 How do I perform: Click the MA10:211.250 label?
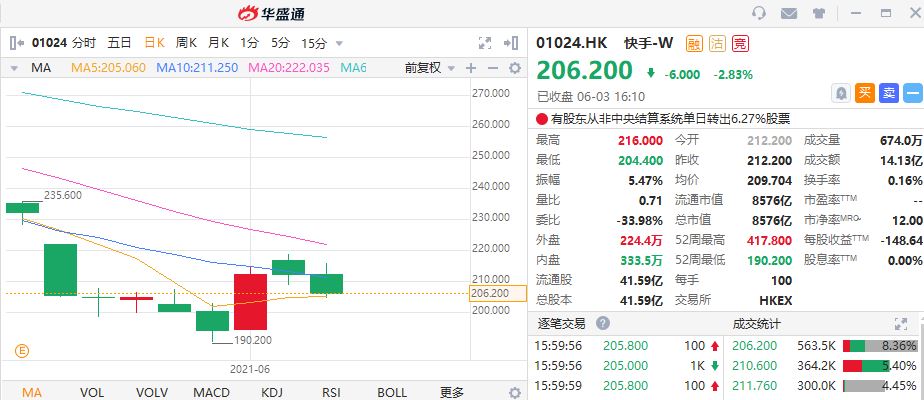click(197, 68)
